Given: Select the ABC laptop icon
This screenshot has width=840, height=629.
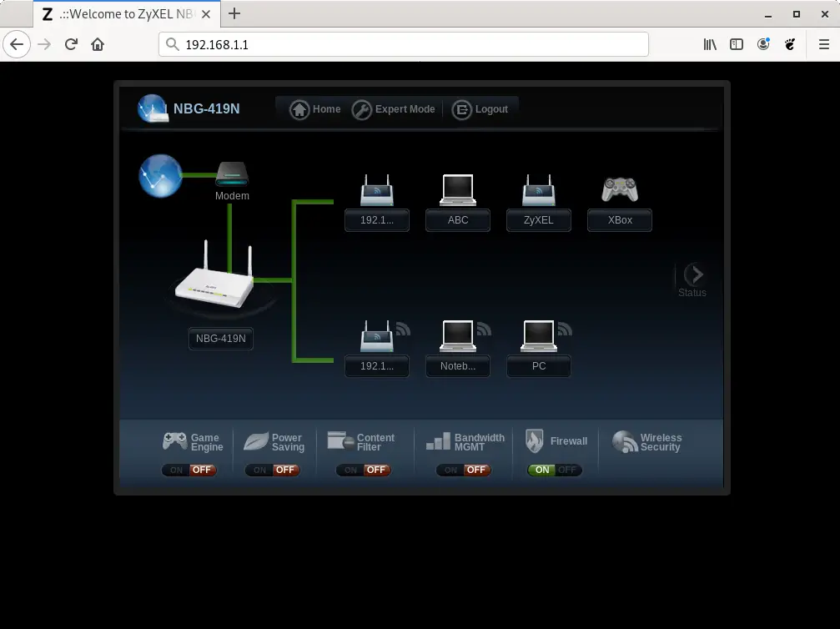Looking at the screenshot, I should pos(458,190).
